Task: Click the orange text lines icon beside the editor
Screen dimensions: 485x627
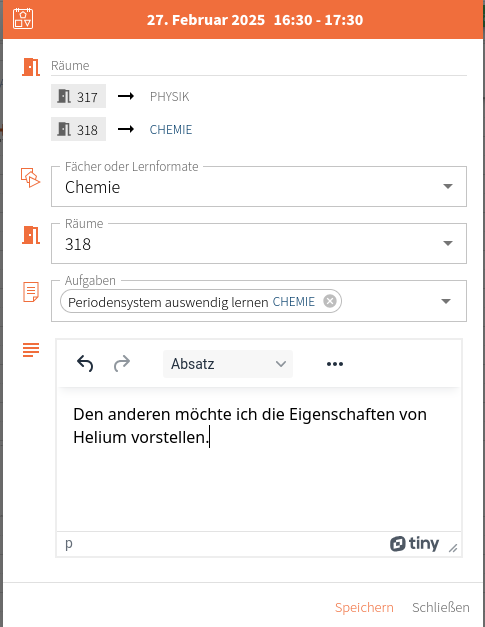Action: (x=31, y=349)
